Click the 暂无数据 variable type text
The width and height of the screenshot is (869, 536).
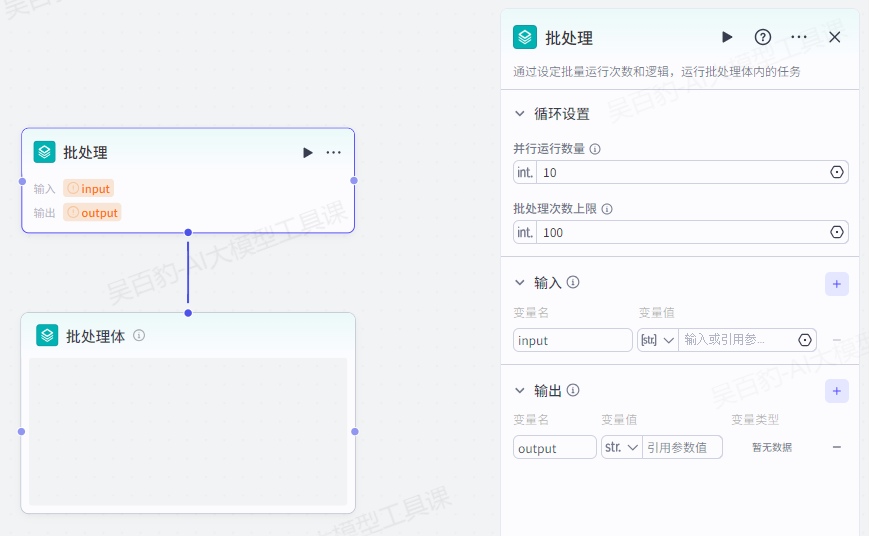pos(772,447)
